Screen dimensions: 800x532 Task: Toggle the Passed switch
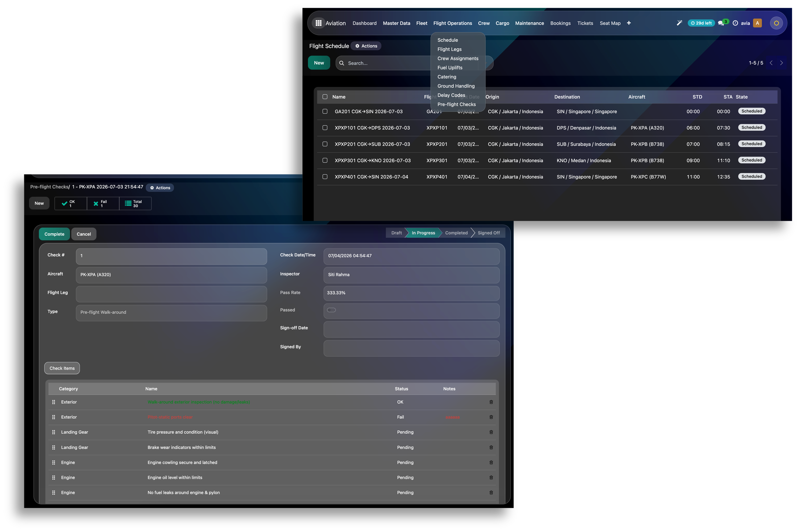point(331,310)
